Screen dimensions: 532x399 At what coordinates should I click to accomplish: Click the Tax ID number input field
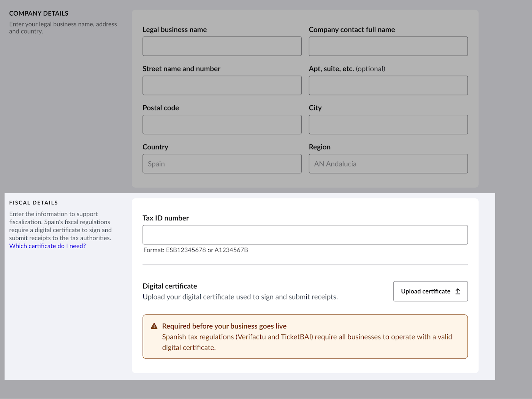pyautogui.click(x=305, y=235)
